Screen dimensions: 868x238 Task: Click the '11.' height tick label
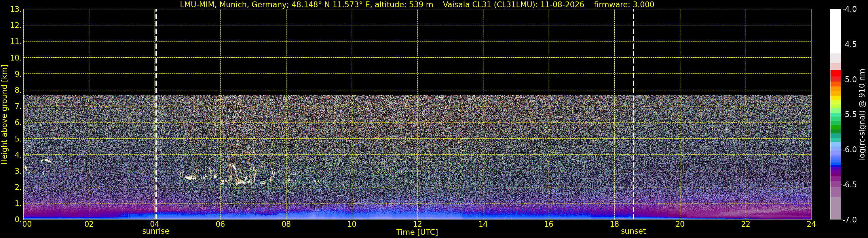[16, 42]
